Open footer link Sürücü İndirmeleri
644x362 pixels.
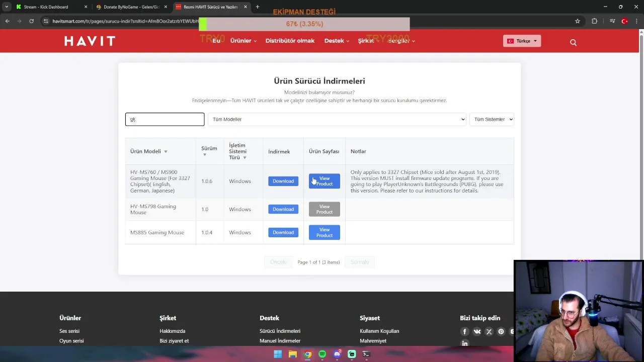(x=280, y=331)
